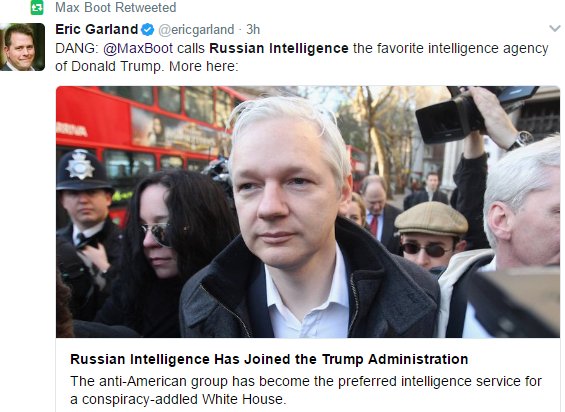Click the man's flat cap in photo
The height and width of the screenshot is (412, 565).
[x=431, y=219]
